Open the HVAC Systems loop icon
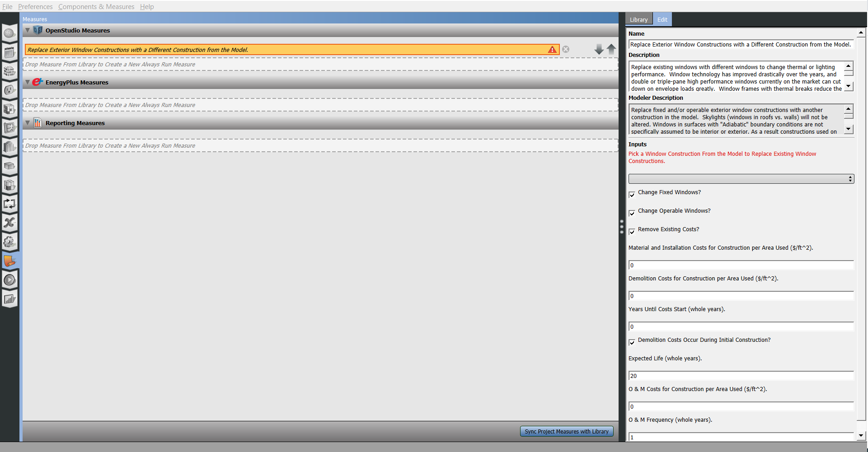Viewport: 868px width, 452px height. click(9, 204)
